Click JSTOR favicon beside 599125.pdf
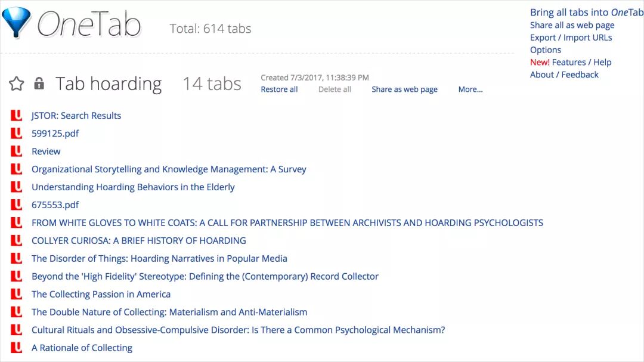The image size is (644, 362). click(17, 133)
